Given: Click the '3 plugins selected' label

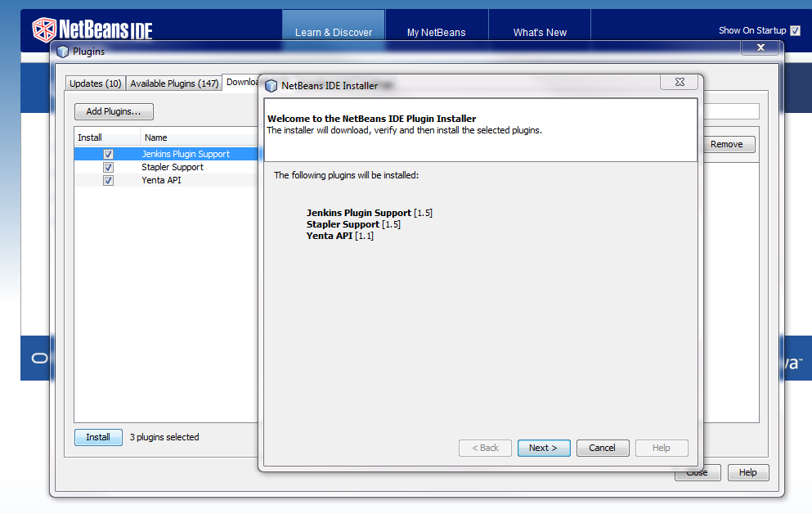Looking at the screenshot, I should [164, 437].
